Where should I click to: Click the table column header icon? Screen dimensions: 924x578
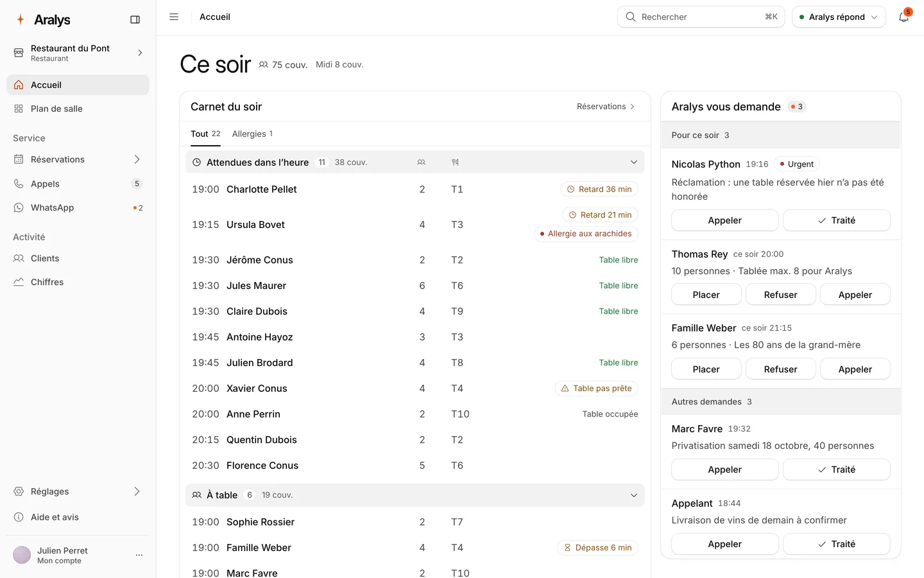[x=455, y=162]
